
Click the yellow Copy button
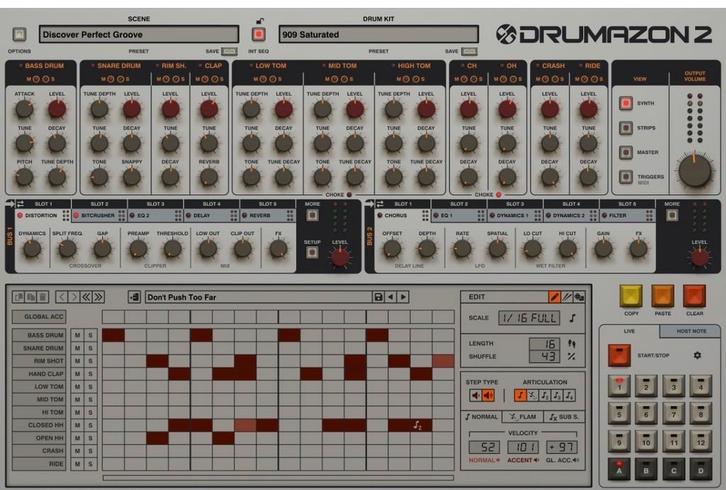(x=631, y=296)
